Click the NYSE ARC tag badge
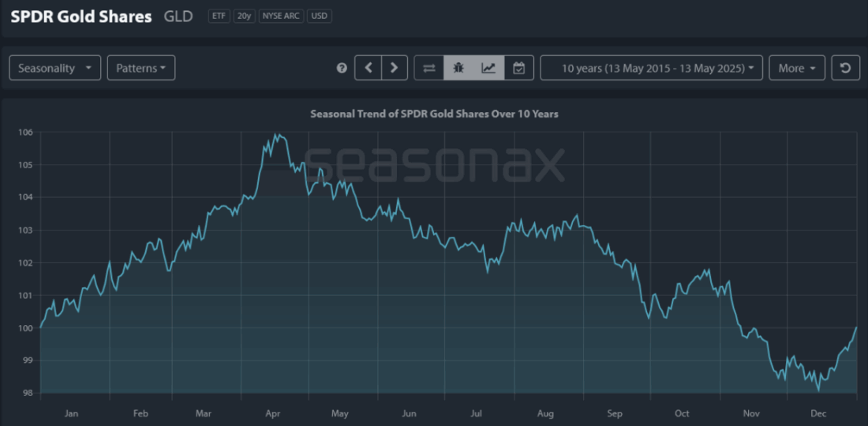Screen dimensions: 868x426 [281, 16]
